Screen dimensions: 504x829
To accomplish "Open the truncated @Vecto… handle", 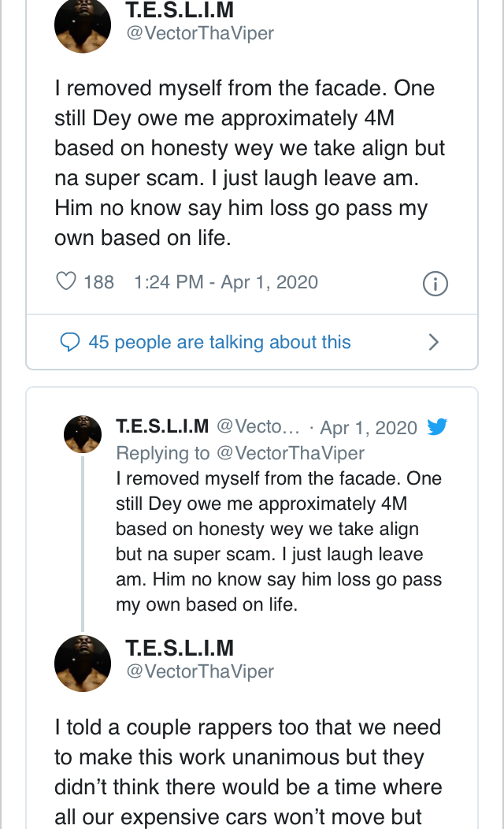I will [258, 427].
